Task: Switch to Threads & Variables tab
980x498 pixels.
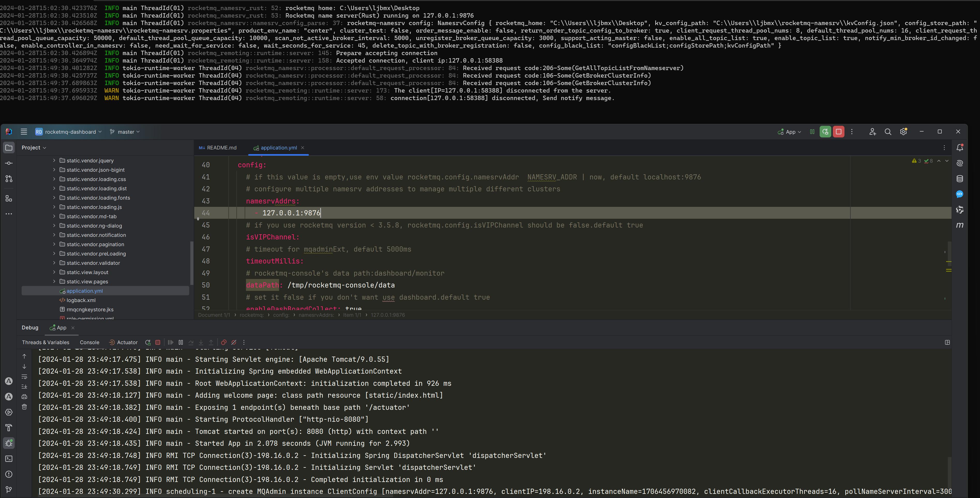Action: [x=46, y=342]
